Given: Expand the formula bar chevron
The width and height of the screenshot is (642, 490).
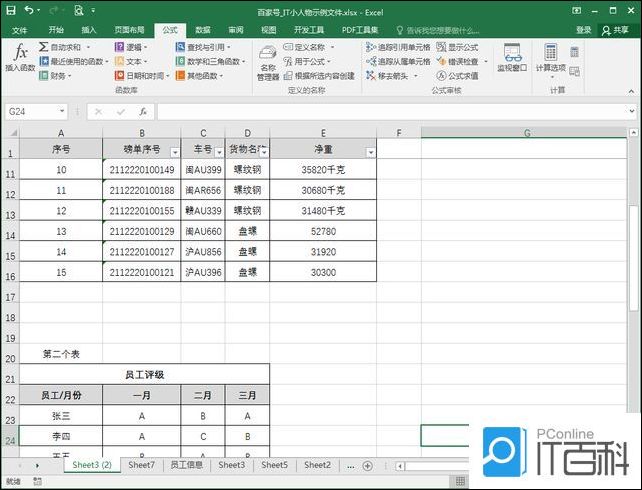Looking at the screenshot, I should pos(632,111).
